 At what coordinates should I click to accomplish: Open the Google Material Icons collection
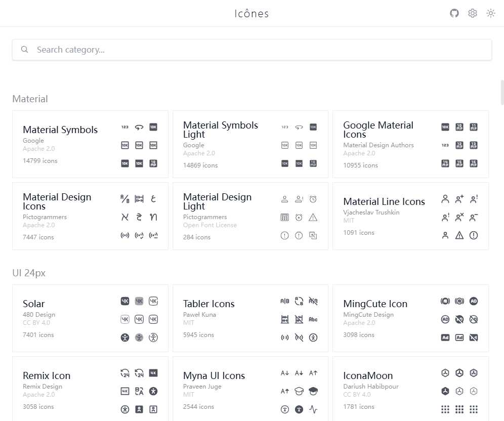378,130
